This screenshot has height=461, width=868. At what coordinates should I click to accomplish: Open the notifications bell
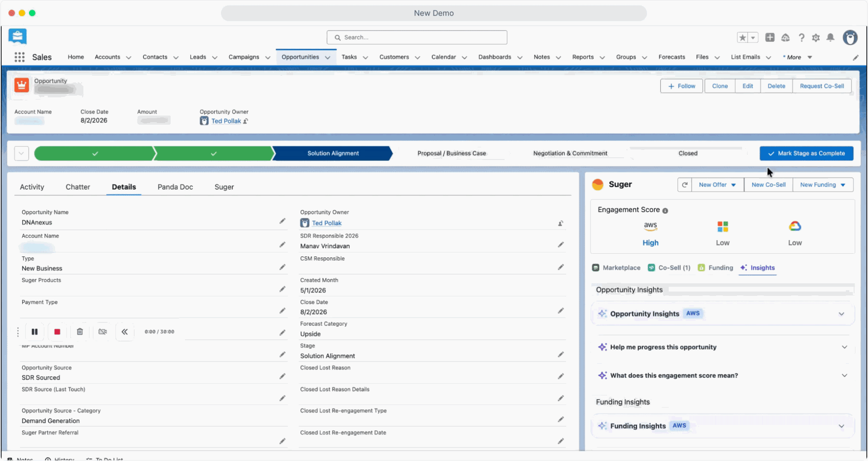830,37
